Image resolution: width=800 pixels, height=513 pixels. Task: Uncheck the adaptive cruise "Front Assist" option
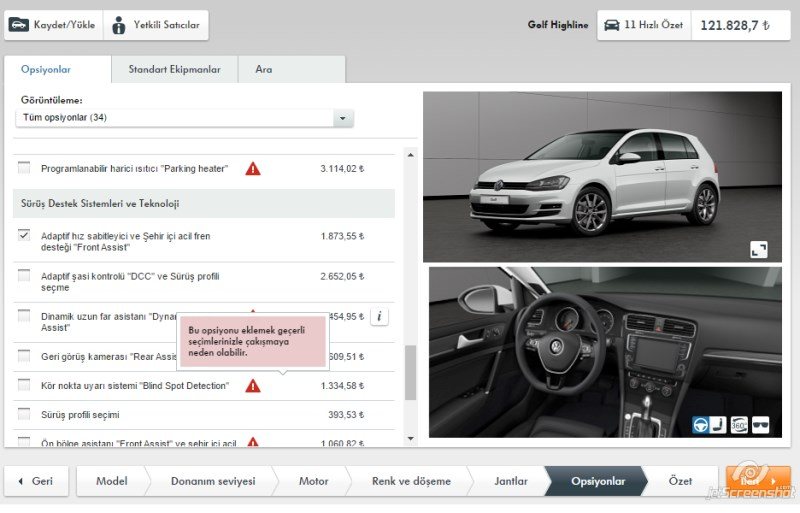click(x=24, y=236)
